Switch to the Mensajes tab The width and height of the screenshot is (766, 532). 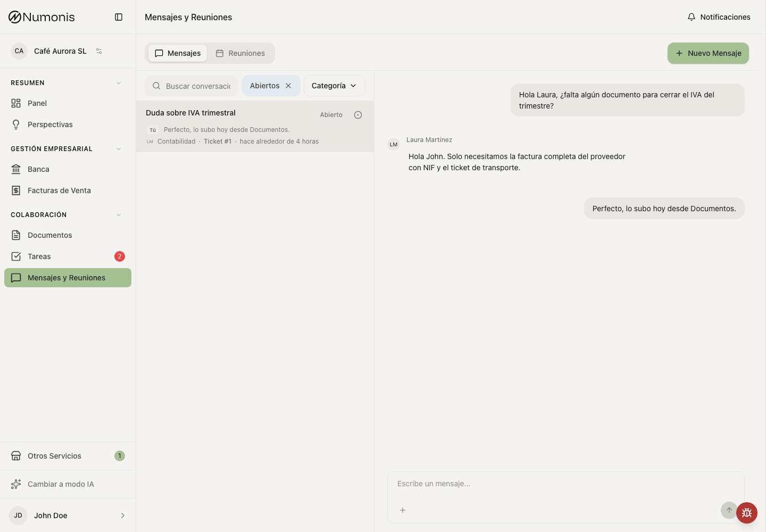(x=178, y=53)
